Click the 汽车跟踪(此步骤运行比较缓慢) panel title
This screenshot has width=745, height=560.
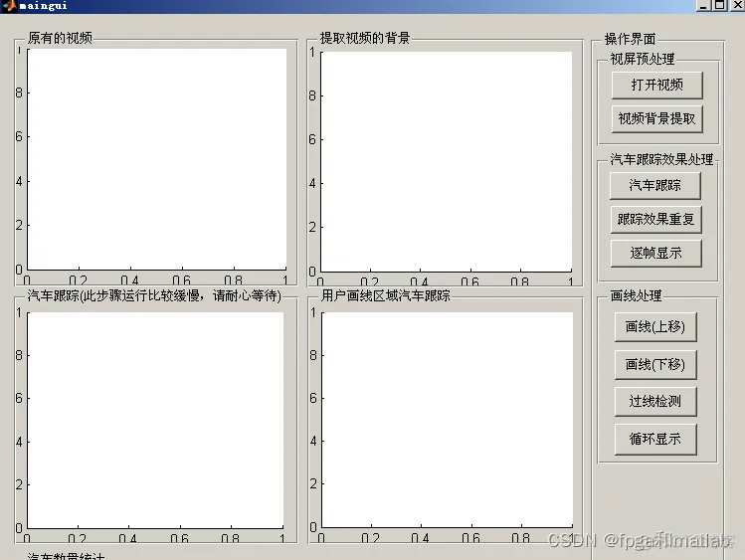pyautogui.click(x=154, y=295)
